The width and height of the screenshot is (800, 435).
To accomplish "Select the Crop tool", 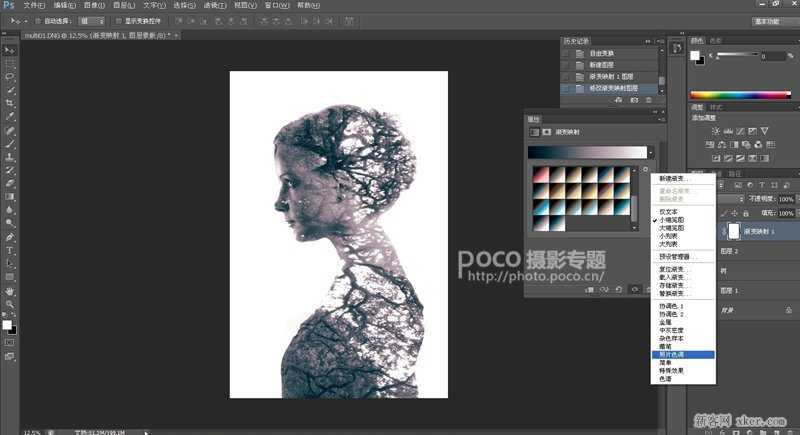I will tap(10, 103).
